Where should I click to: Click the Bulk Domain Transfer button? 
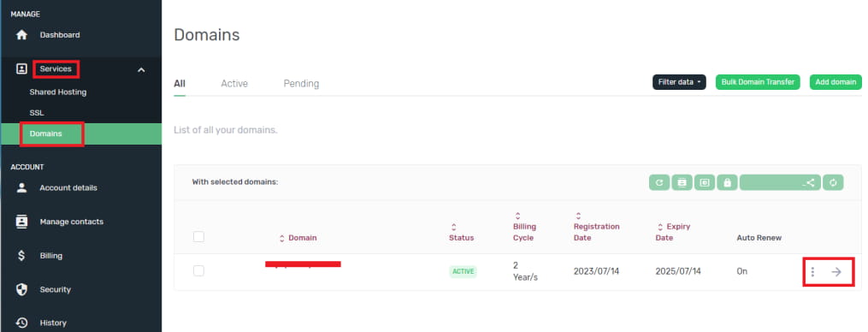(758, 82)
